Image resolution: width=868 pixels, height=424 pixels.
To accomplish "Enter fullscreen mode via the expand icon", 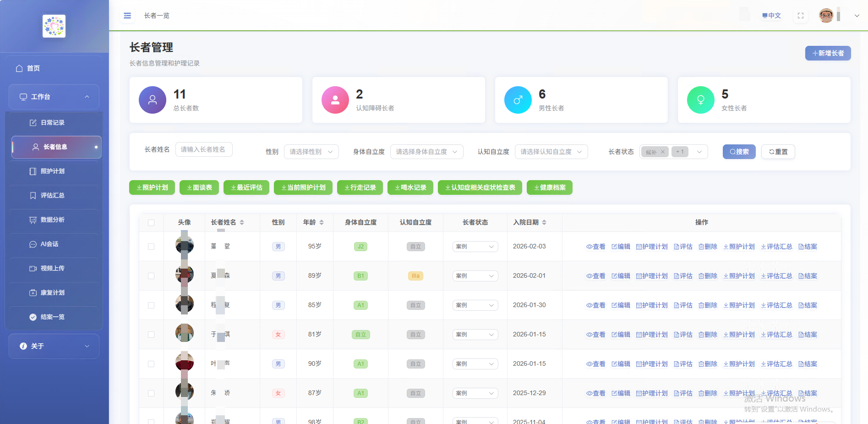I will pyautogui.click(x=800, y=15).
